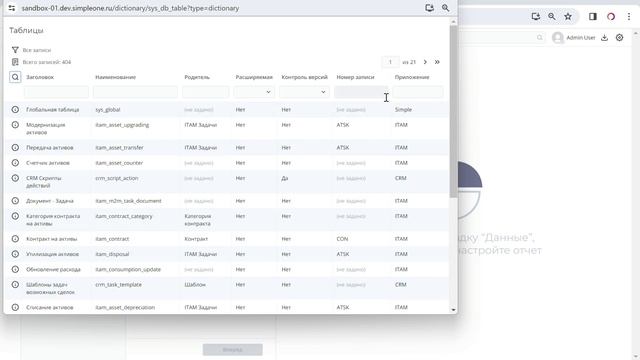
Task: Click the download icon next to Admin User
Action: 604,38
